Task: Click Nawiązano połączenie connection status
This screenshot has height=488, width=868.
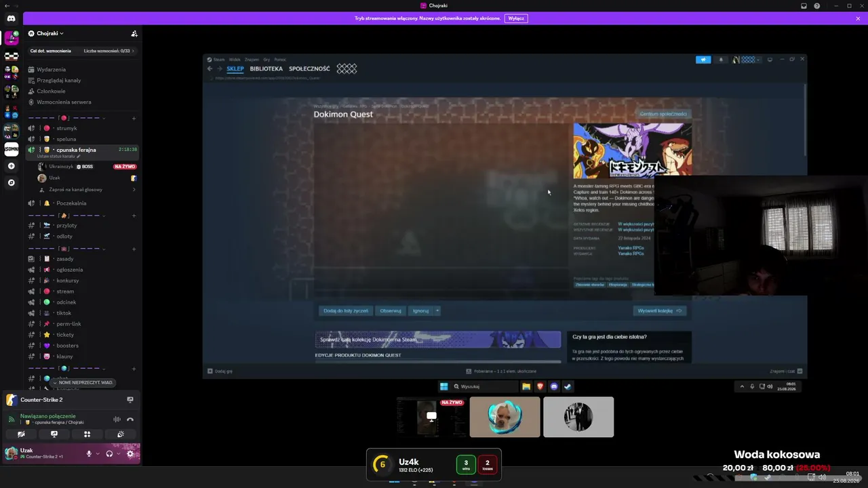Action: pyautogui.click(x=48, y=416)
